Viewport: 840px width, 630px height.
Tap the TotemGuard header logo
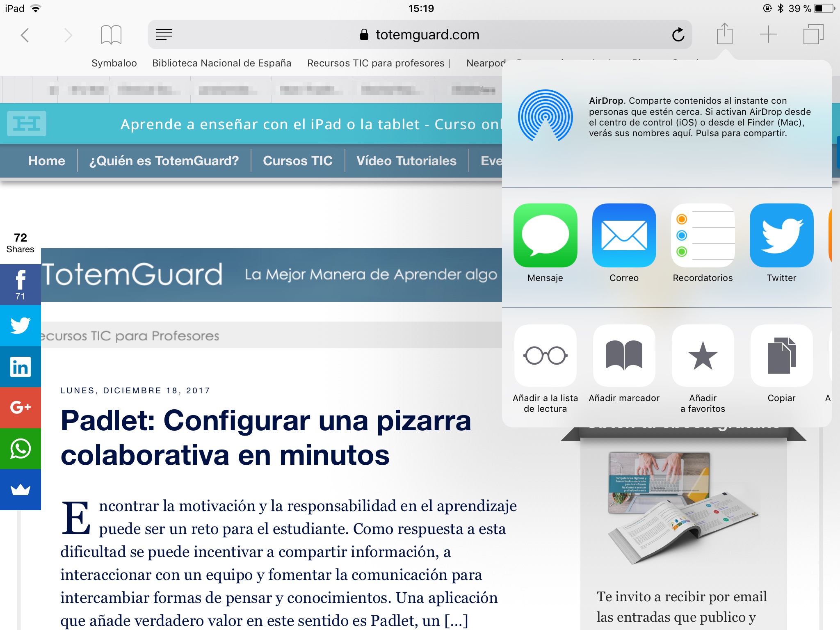(132, 274)
